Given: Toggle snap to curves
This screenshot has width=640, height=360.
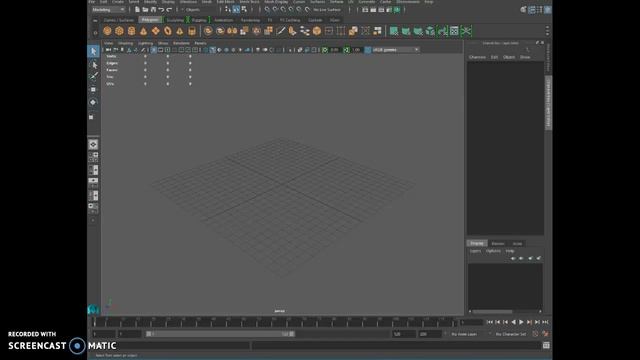Looking at the screenshot, I should click(x=275, y=9).
